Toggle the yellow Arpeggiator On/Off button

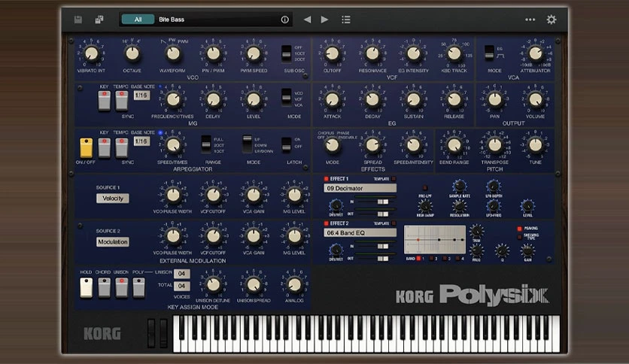pyautogui.click(x=87, y=147)
